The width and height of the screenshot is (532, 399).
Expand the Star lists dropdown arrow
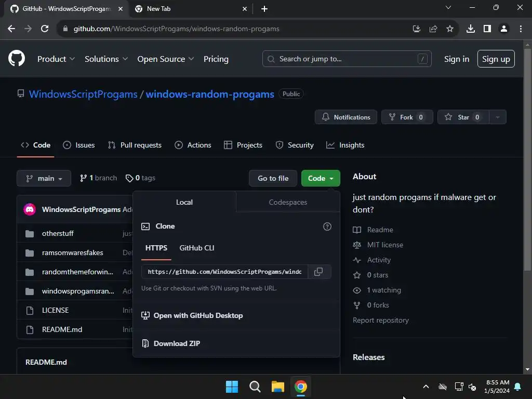point(498,117)
